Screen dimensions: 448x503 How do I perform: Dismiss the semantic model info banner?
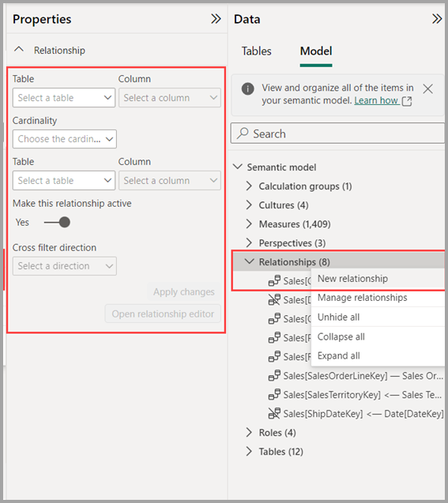tap(427, 88)
